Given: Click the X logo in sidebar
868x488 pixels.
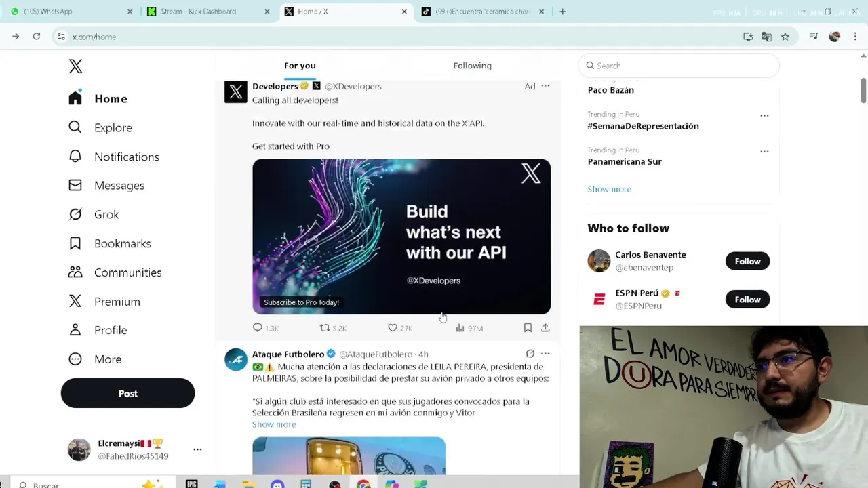Looking at the screenshot, I should 75,66.
